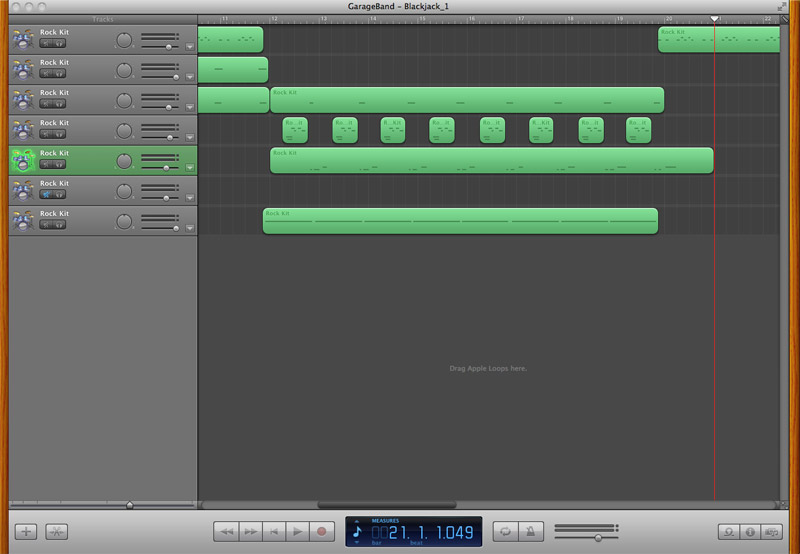
Task: Click the first track's volume slider knob
Action: [168, 47]
